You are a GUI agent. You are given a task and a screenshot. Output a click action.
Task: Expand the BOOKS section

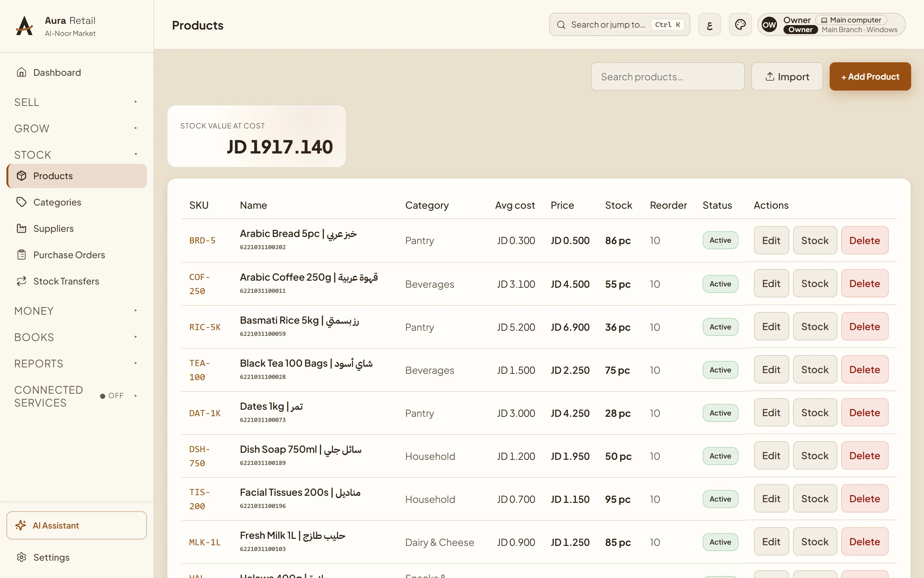[76, 337]
